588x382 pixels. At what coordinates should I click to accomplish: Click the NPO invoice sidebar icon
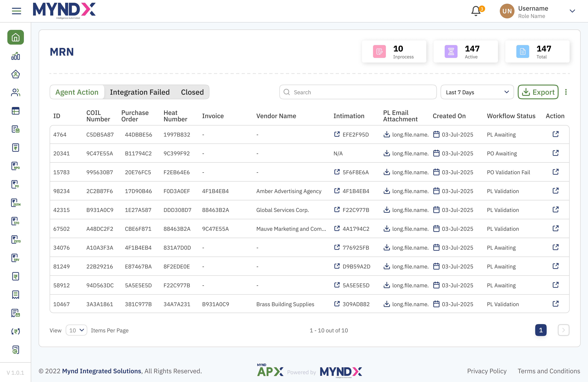[x=16, y=166]
